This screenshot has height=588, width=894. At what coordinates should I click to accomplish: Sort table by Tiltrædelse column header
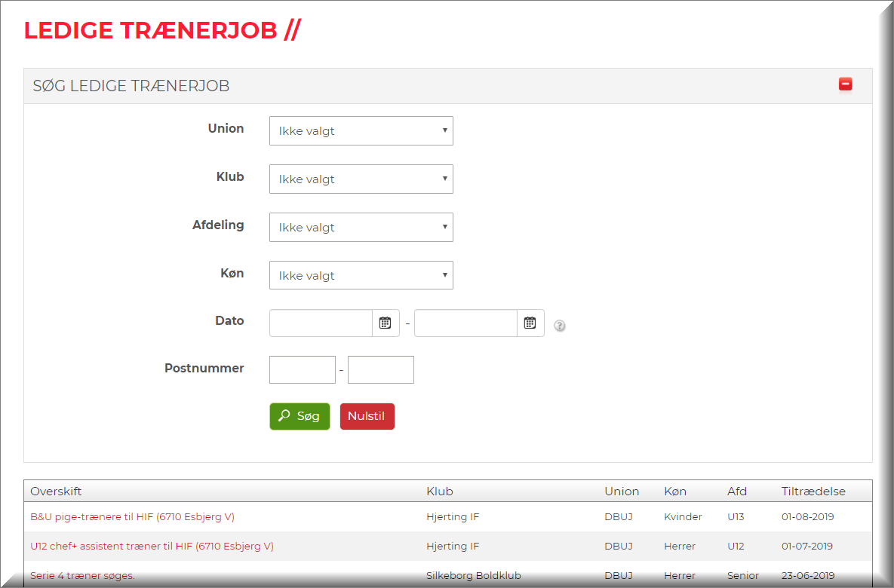point(813,492)
